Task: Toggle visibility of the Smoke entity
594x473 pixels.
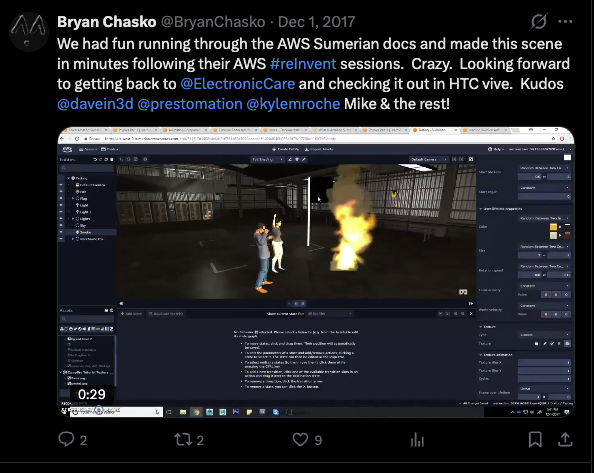Action: pyautogui.click(x=61, y=232)
